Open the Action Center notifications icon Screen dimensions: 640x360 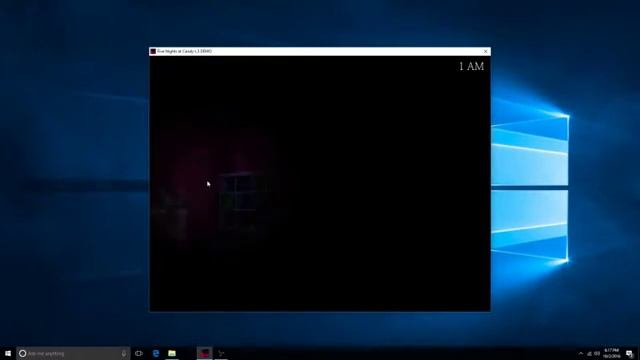[x=629, y=353]
